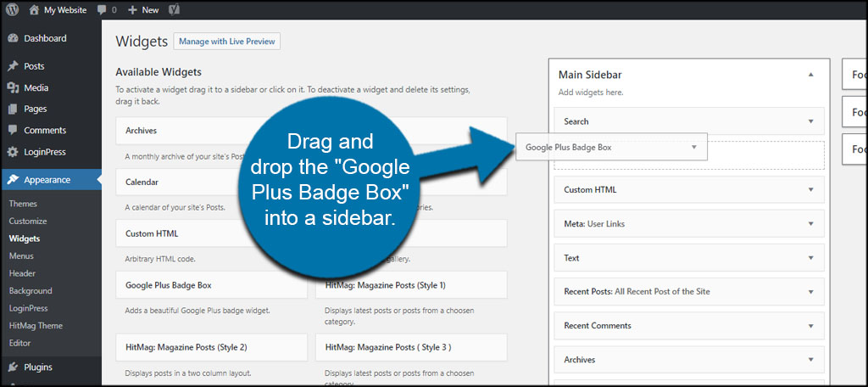The height and width of the screenshot is (387, 868).
Task: Expand the Recent Comments widget arrow
Action: 811,326
